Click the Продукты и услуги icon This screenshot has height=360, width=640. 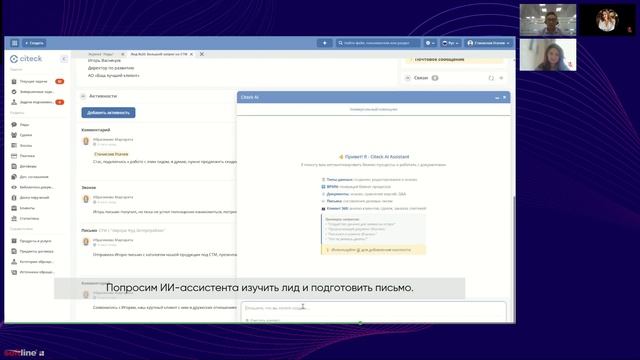tap(14, 241)
